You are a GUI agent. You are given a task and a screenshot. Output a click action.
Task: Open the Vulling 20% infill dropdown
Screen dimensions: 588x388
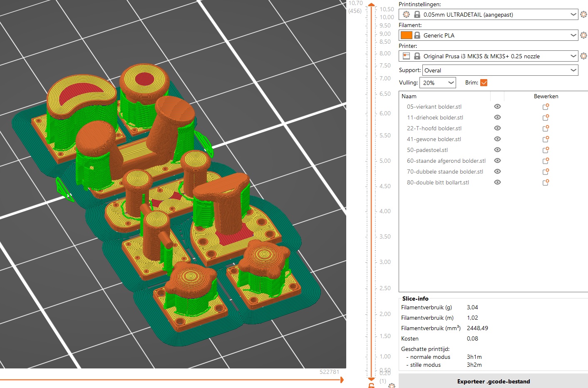pos(438,82)
